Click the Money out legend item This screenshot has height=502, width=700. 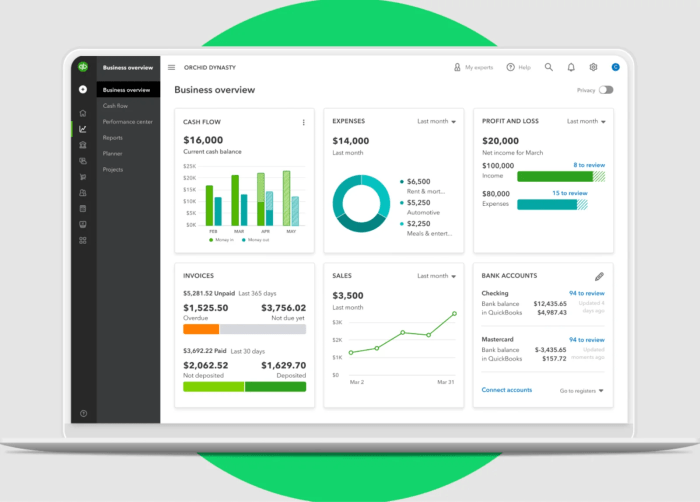click(x=255, y=240)
